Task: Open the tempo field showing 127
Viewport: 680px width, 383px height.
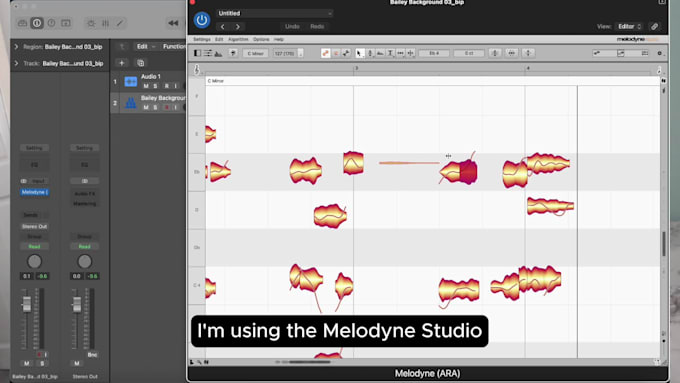Action: tap(284, 53)
